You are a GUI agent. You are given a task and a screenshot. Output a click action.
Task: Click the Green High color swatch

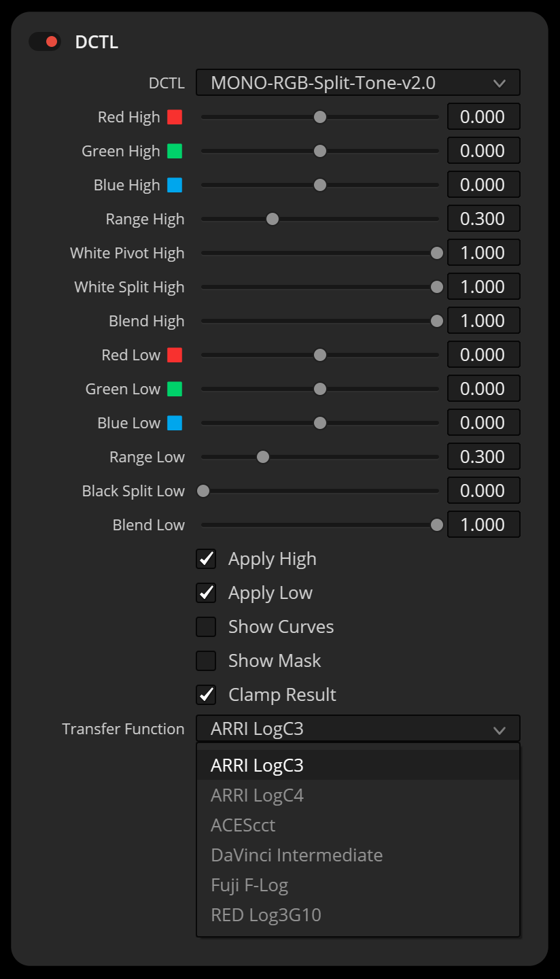coord(175,151)
